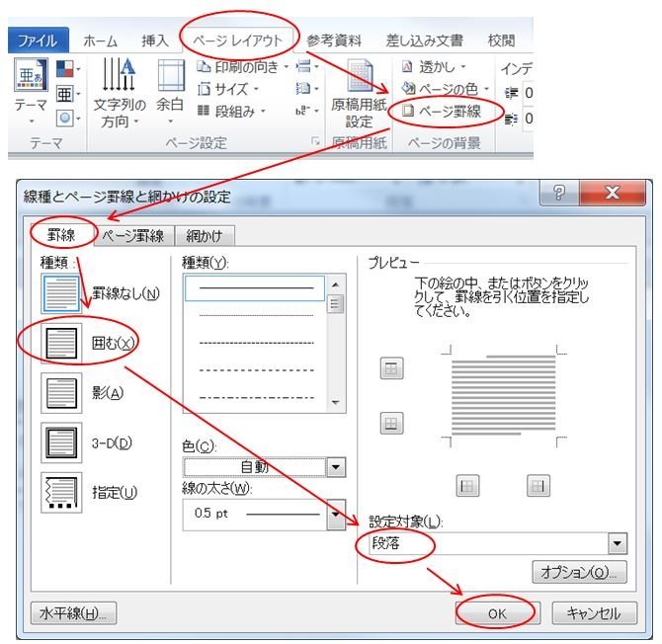The height and width of the screenshot is (644, 662).
Task: Click the ページ罫線 page borders button
Action: [443, 112]
